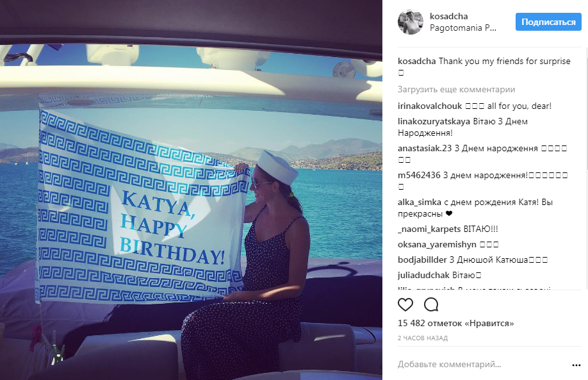Click the heart like icon
588x380 pixels.
point(405,304)
